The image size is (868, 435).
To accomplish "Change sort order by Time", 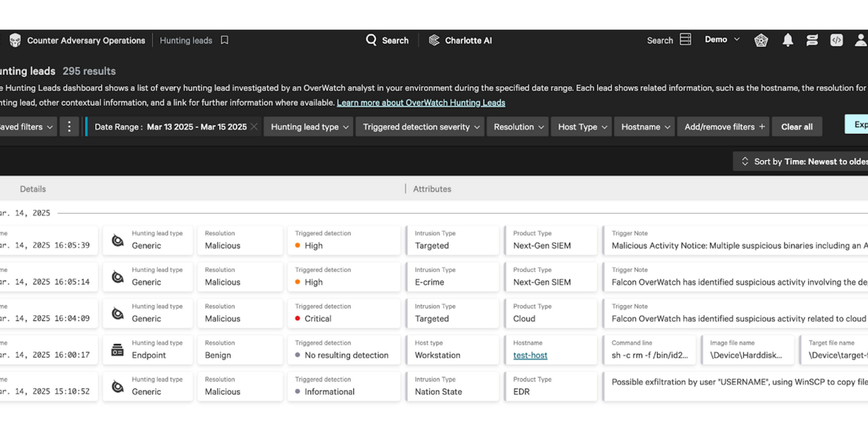I will pos(804,162).
